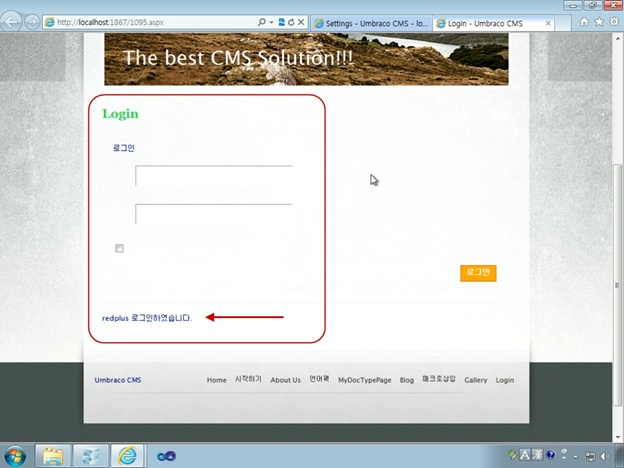The image size is (624, 468).
Task: Open the 매크로삽입 footer link
Action: click(x=439, y=379)
